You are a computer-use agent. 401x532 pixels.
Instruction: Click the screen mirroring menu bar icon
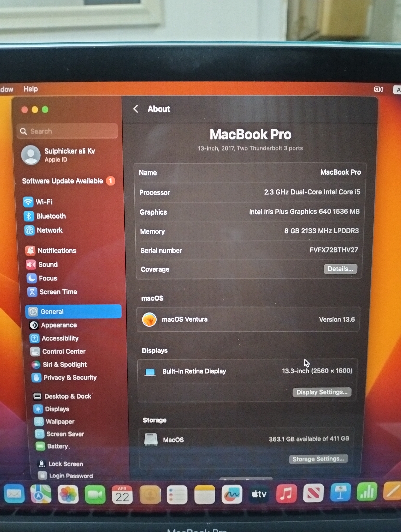click(378, 89)
